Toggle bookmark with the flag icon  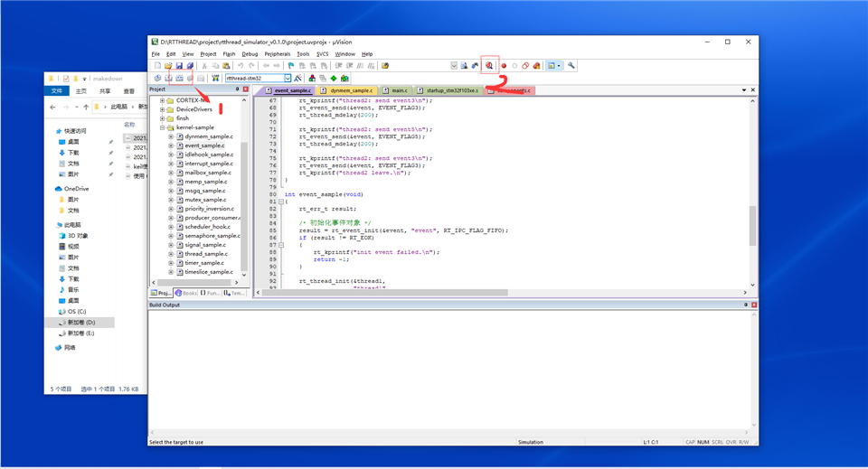click(290, 66)
